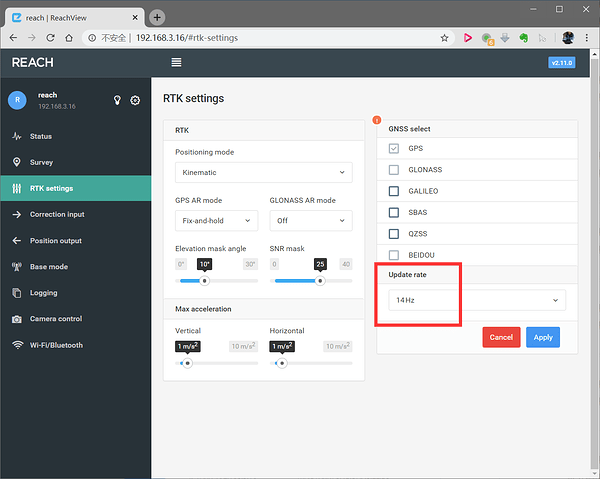The image size is (600, 479).
Task: Click the Status waveform icon
Action: point(16,136)
